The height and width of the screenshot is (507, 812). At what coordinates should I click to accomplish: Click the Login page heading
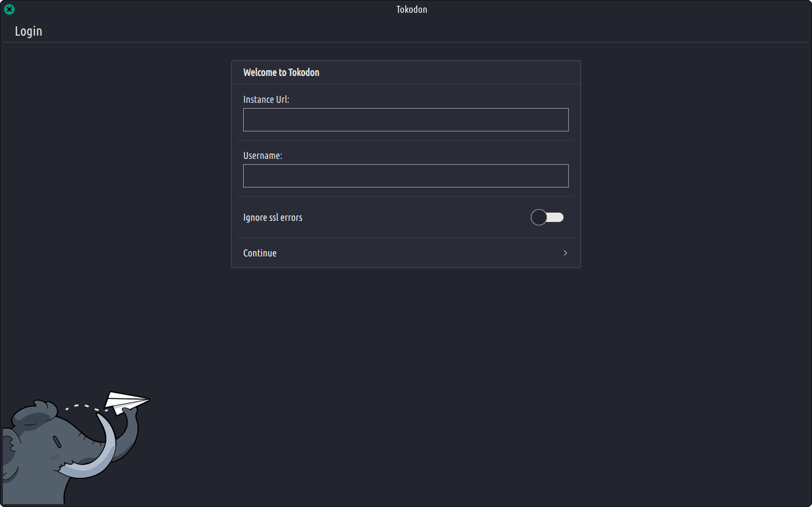pyautogui.click(x=28, y=31)
